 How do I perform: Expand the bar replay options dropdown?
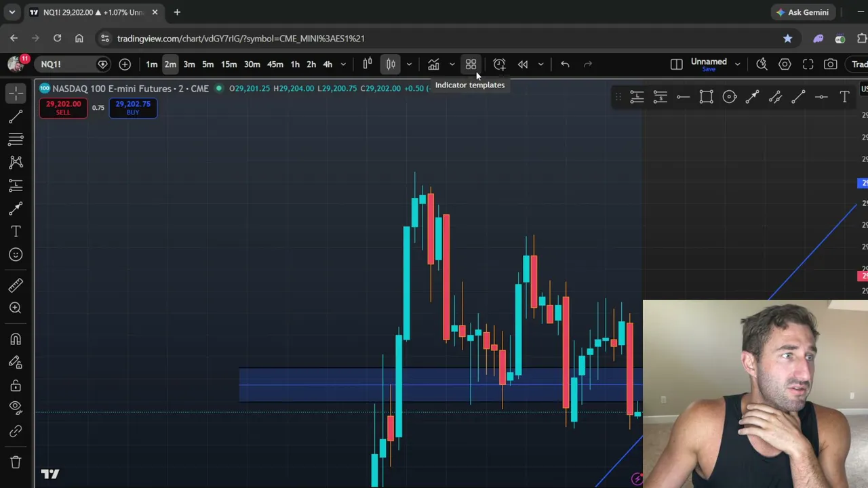coord(540,64)
